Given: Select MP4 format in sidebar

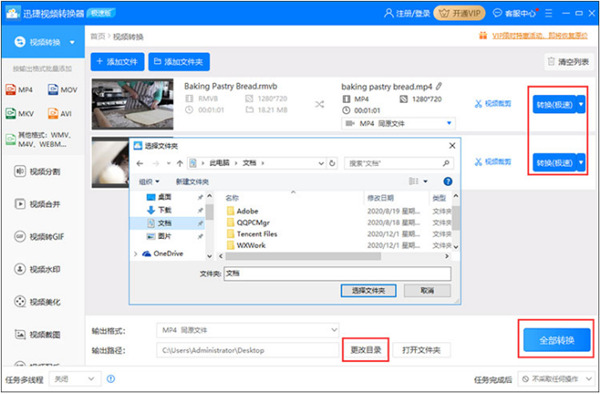Looking at the screenshot, I should [20, 90].
